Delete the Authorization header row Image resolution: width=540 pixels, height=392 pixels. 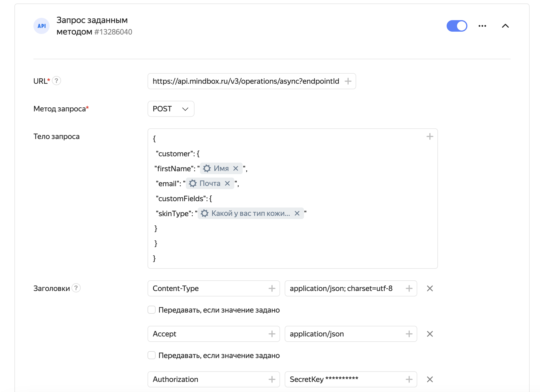[430, 379]
